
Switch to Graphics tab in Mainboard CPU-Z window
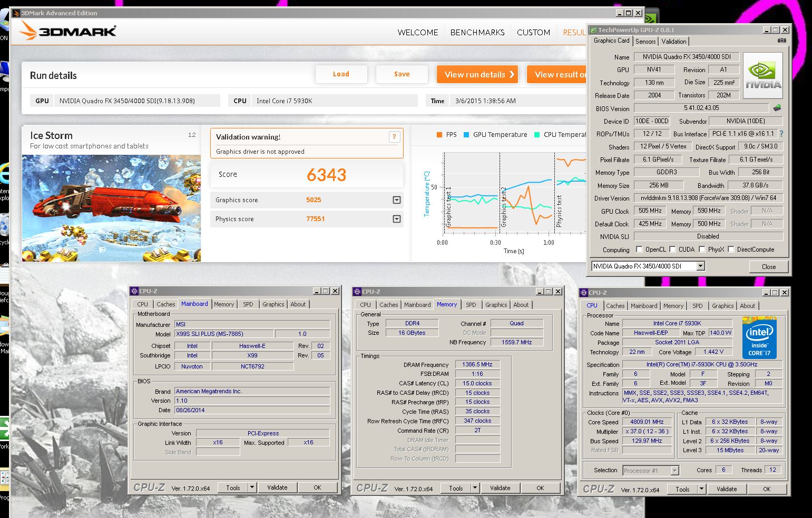click(x=273, y=304)
